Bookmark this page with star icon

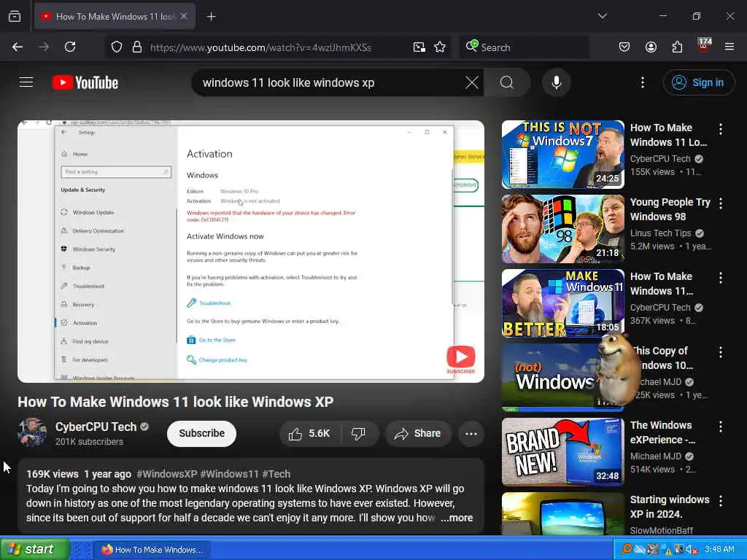pos(440,47)
